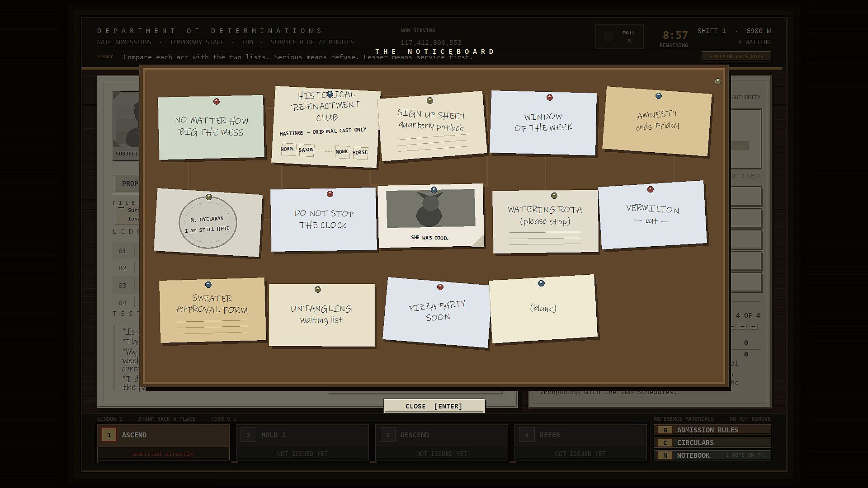Click the Explain This Rule button
This screenshot has height=488, width=868.
736,56
